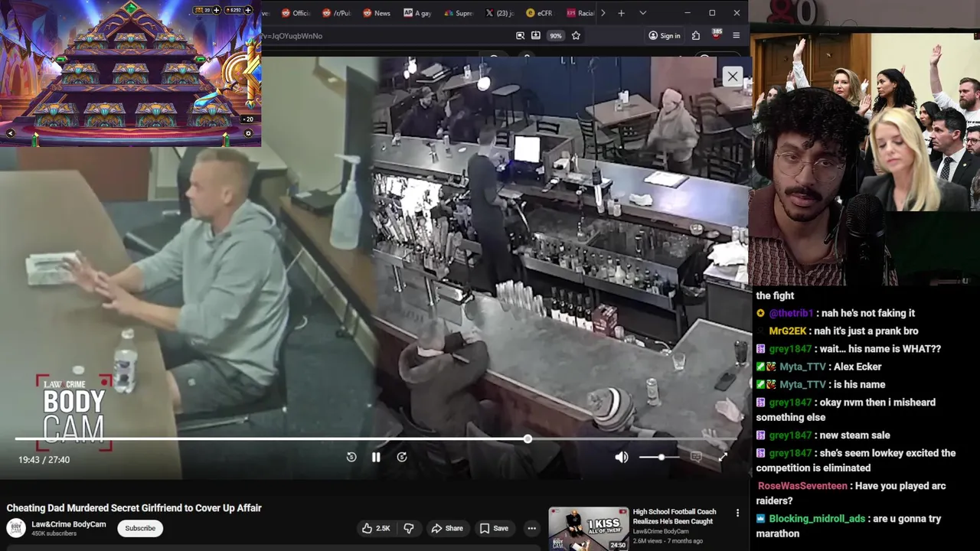Screen dimensions: 980x551
Task: Exit fullscreen with expand arrows icon
Action: point(724,457)
